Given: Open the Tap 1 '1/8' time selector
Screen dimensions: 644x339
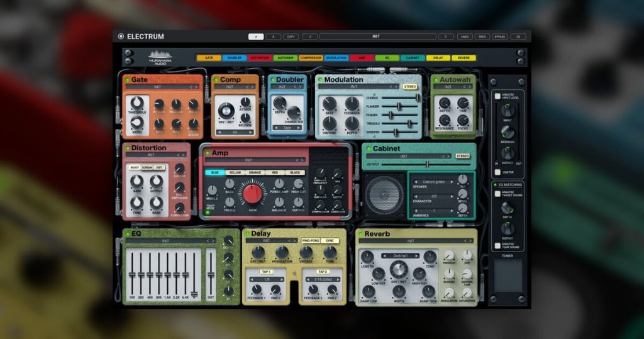Looking at the screenshot, I should 267,279.
